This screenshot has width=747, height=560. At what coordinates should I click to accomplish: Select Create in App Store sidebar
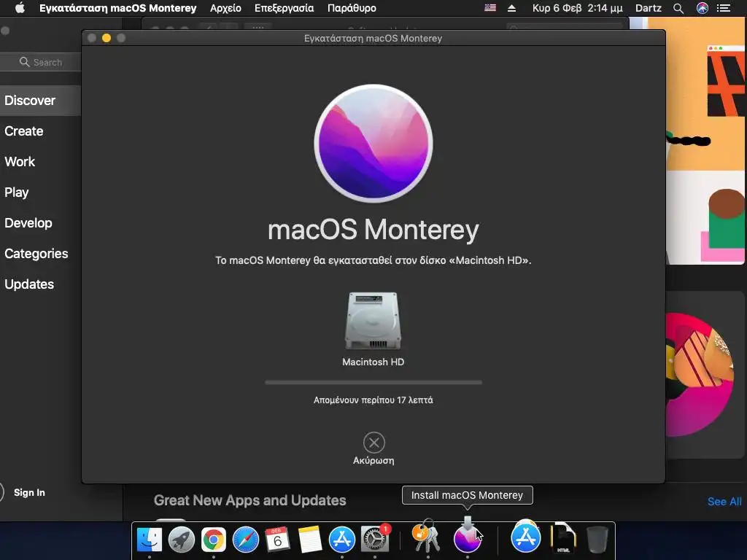(x=24, y=131)
